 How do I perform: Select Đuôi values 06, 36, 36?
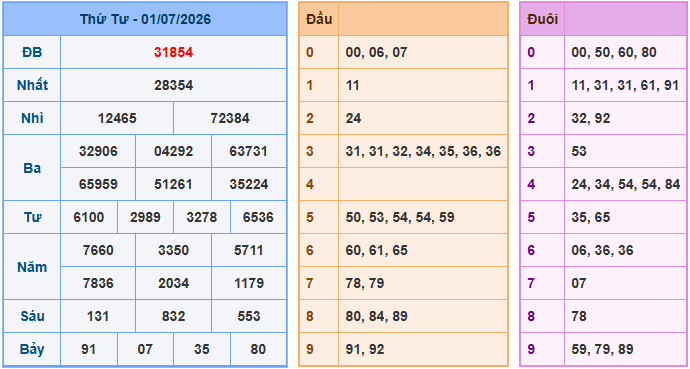(602, 250)
